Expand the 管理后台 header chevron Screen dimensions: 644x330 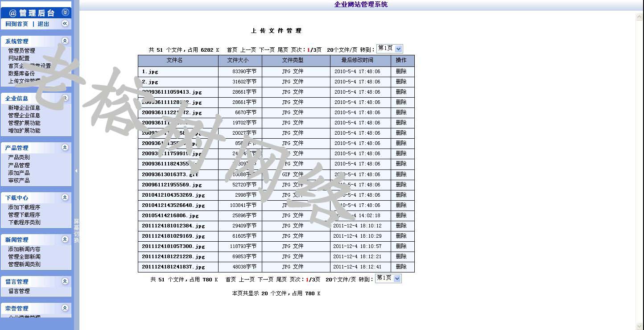tap(66, 12)
